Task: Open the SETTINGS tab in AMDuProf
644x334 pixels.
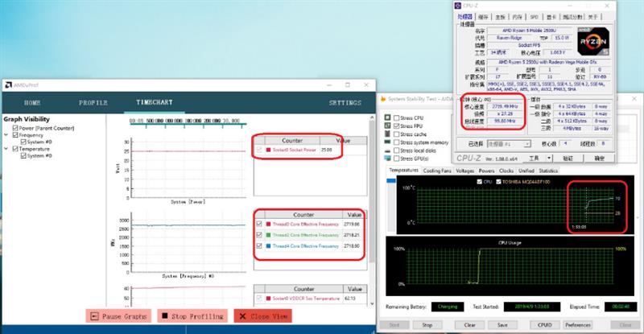Action: pyautogui.click(x=345, y=103)
